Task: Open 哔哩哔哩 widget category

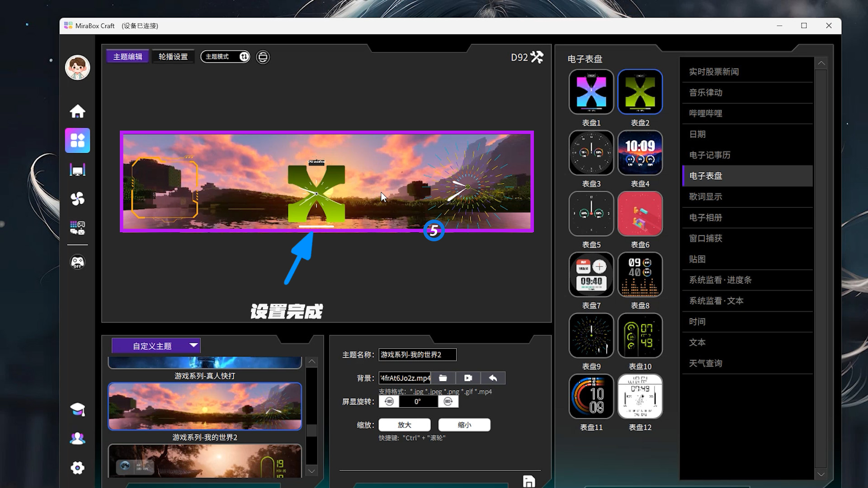Action: (747, 113)
